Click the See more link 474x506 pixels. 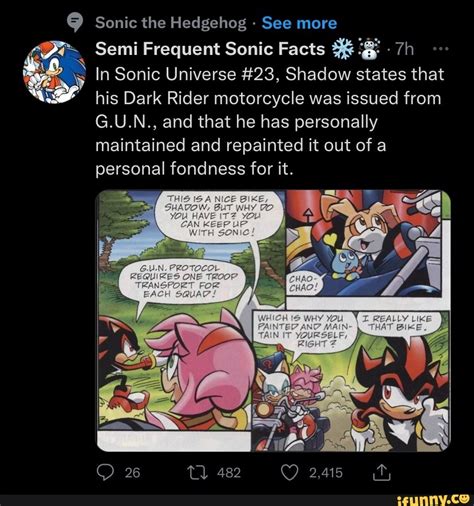pos(299,23)
